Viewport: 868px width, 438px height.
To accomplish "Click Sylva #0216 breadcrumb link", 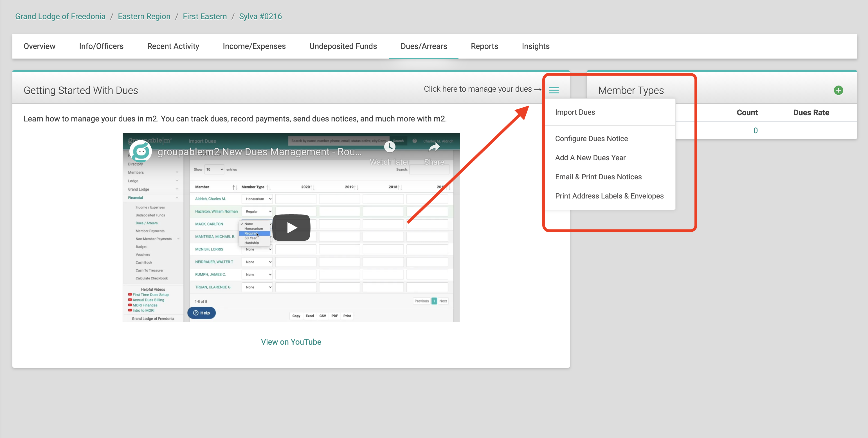I will click(x=260, y=16).
